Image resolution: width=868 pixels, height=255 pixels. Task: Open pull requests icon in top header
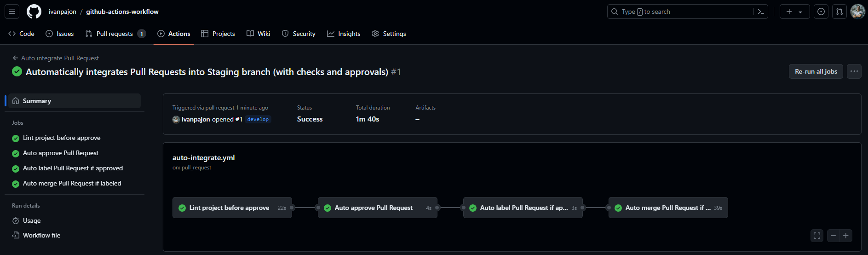coord(839,12)
